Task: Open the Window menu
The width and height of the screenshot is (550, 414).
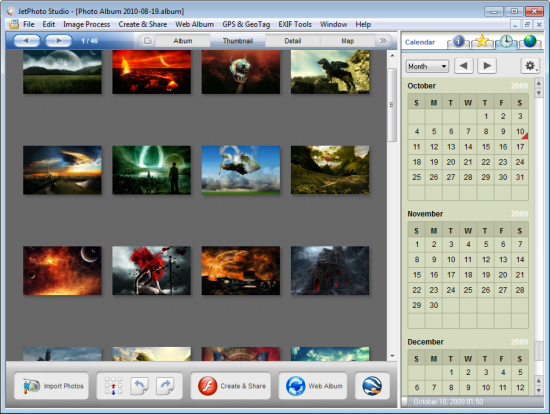Action: click(334, 24)
